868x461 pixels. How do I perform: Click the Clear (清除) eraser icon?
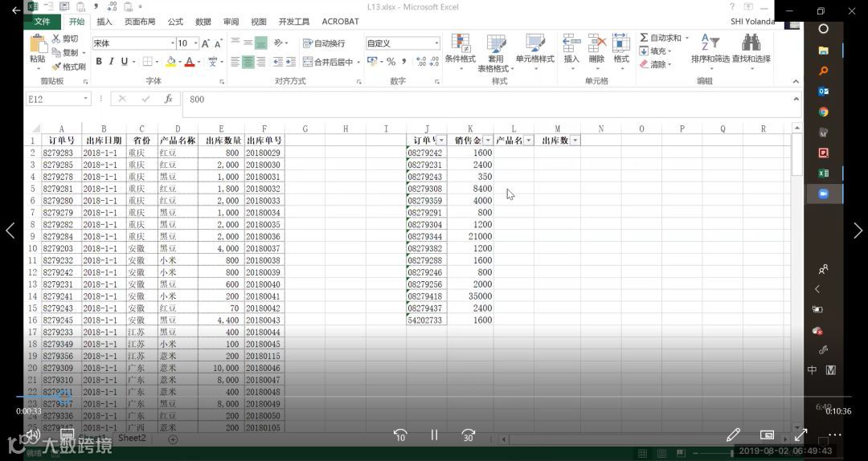(644, 64)
